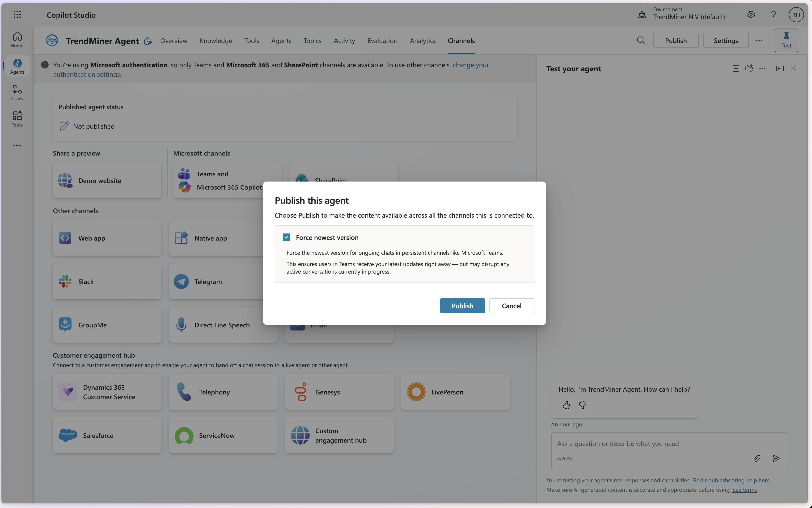Click the environment globe icon

642,15
